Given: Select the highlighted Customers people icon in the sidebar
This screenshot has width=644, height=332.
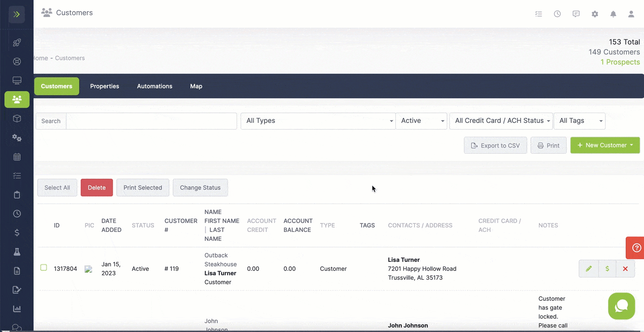Looking at the screenshot, I should [17, 100].
